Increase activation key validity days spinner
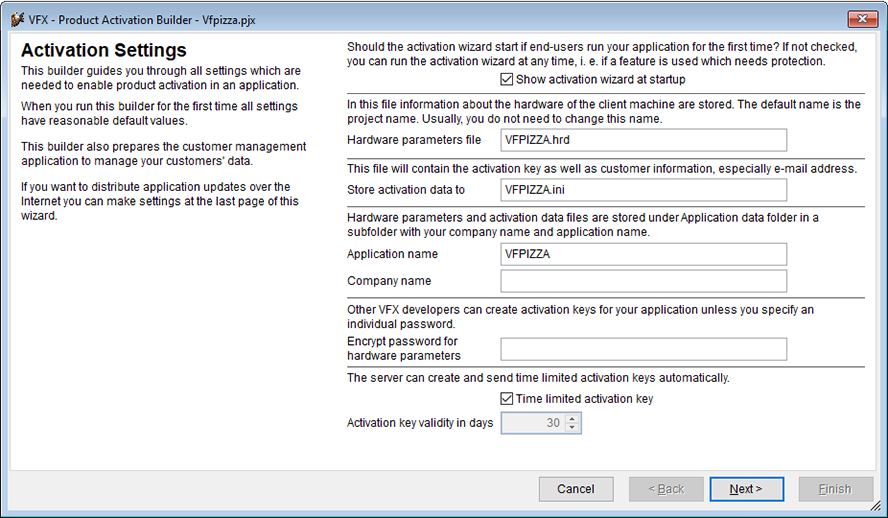The image size is (888, 518). pos(572,419)
